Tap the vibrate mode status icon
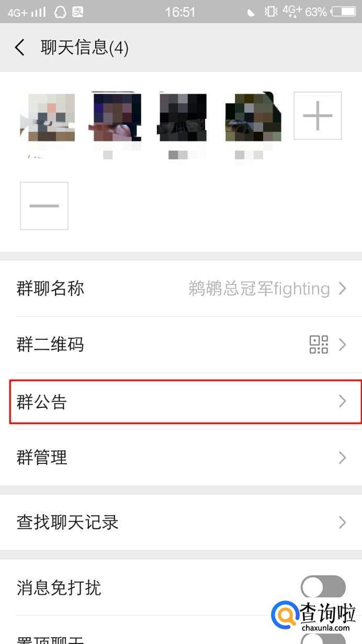The width and height of the screenshot is (362, 644). click(x=270, y=12)
